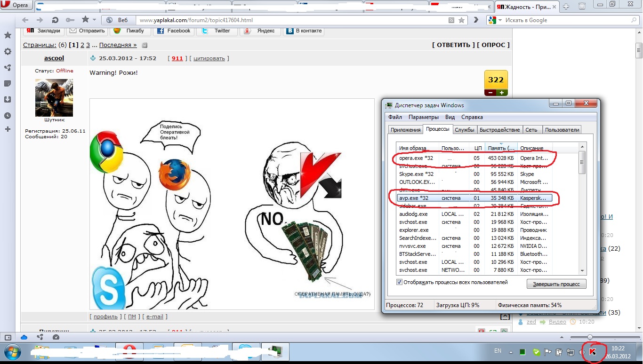Click the Веб site badge in address bar
The image size is (643, 364).
(x=119, y=20)
